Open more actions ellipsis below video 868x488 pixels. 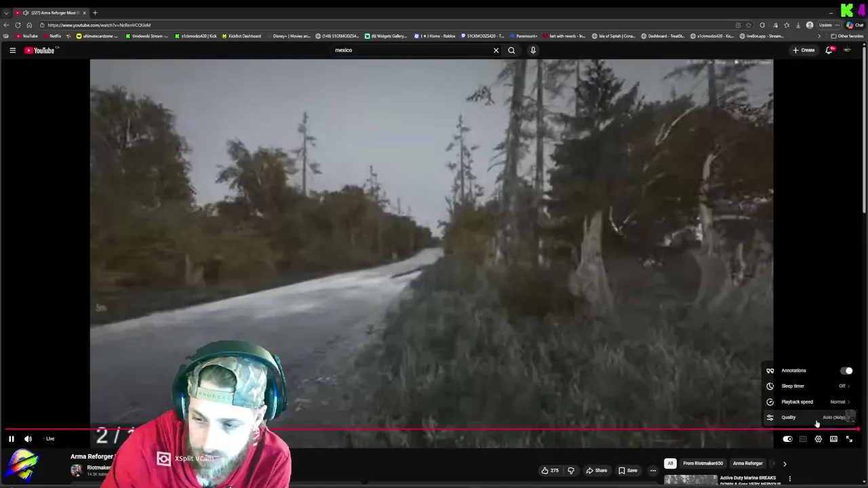[x=653, y=470]
